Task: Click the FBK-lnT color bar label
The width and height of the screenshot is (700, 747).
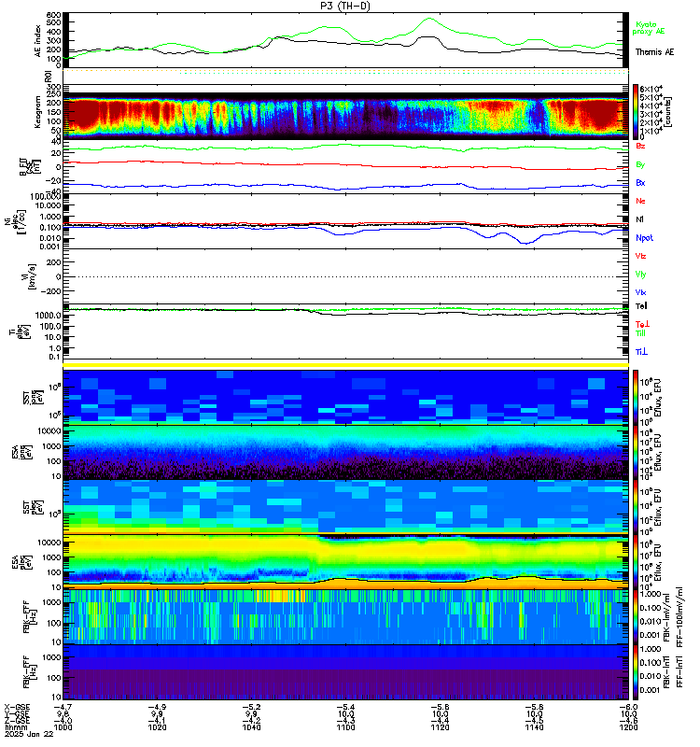Action: click(666, 671)
